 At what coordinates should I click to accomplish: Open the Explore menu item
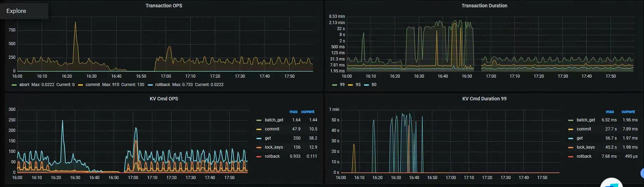pos(17,11)
